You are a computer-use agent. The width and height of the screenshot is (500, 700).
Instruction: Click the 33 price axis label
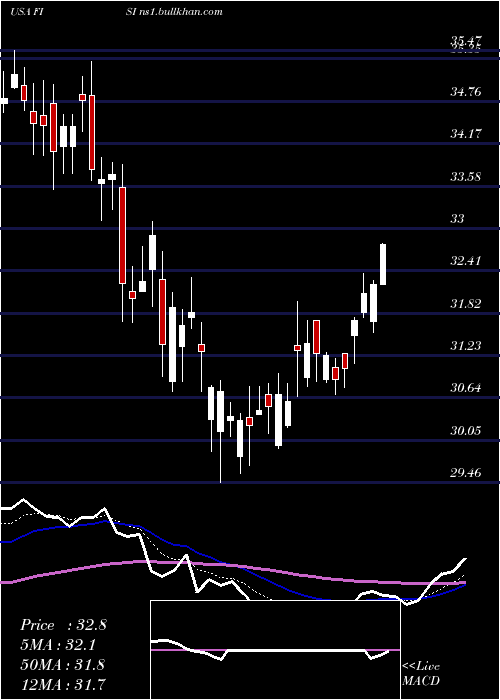(x=457, y=219)
